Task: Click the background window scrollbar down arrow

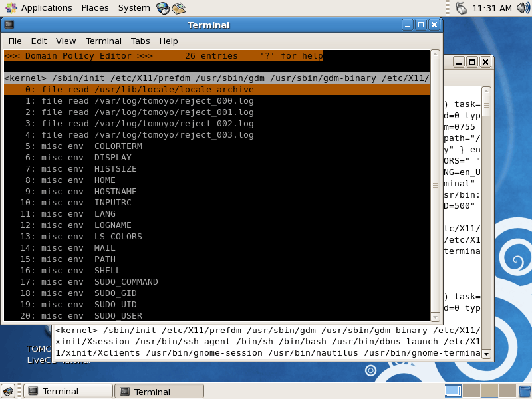Action: 486,354
